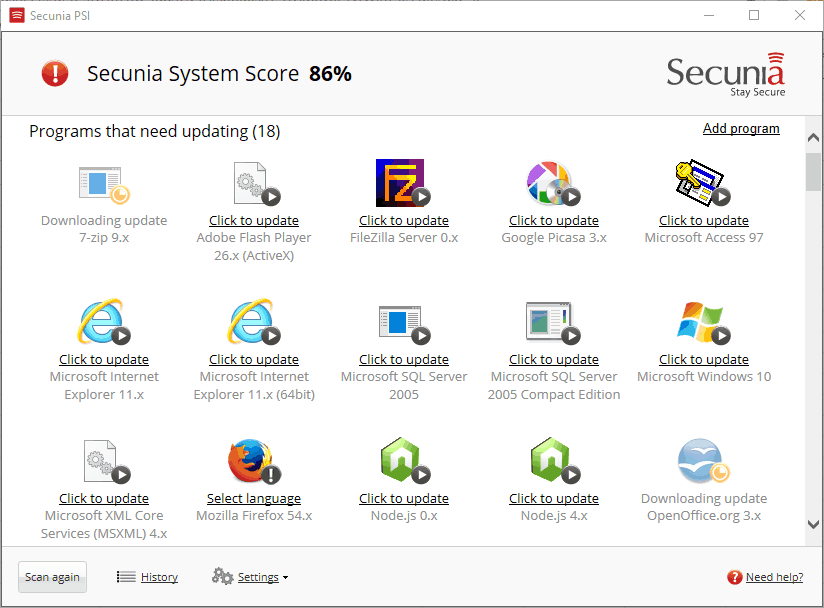Click the Google Picasa 3.x icon
824x608 pixels.
(x=553, y=183)
